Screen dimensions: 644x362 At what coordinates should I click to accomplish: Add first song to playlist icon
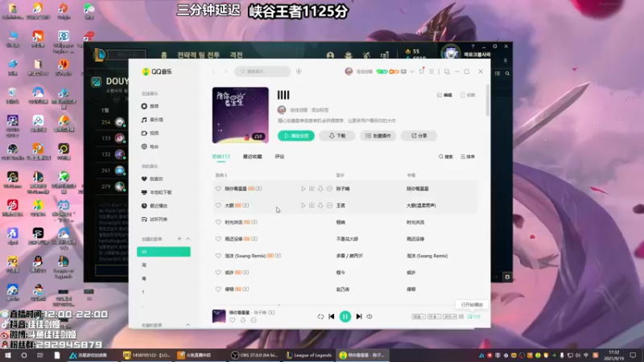pos(312,189)
